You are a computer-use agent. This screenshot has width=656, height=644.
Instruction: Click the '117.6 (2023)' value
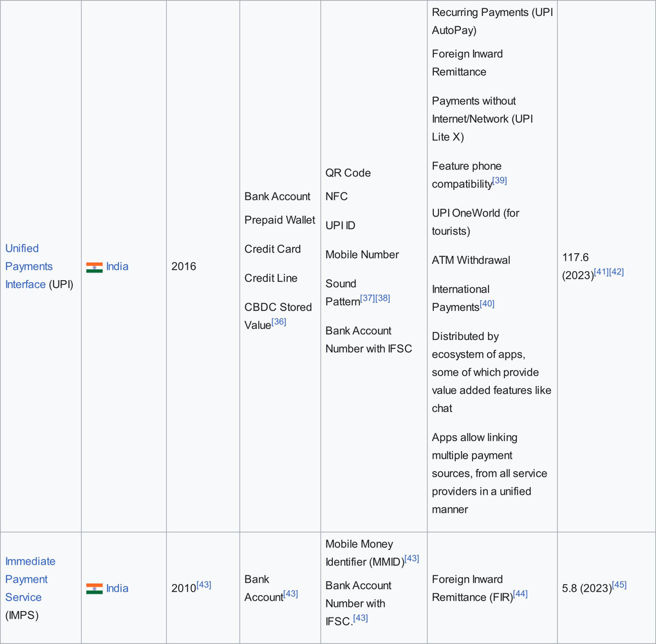(x=577, y=266)
